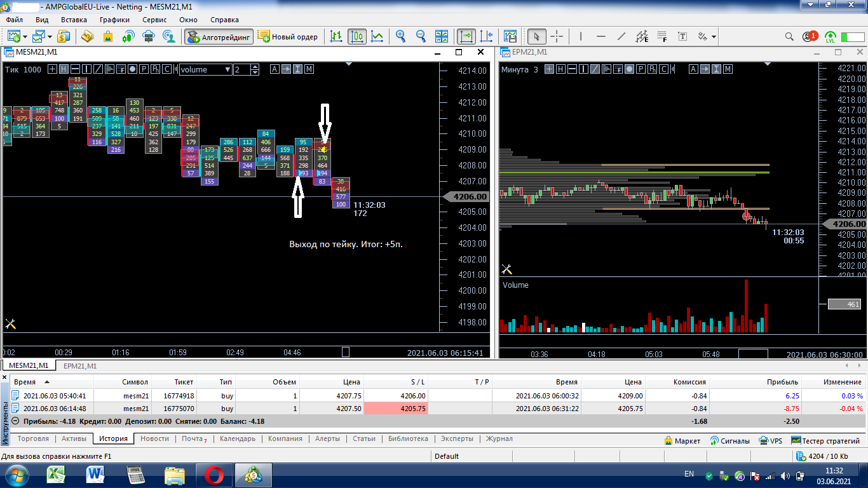Zoom in on the chart
The image size is (868, 488).
[x=401, y=36]
